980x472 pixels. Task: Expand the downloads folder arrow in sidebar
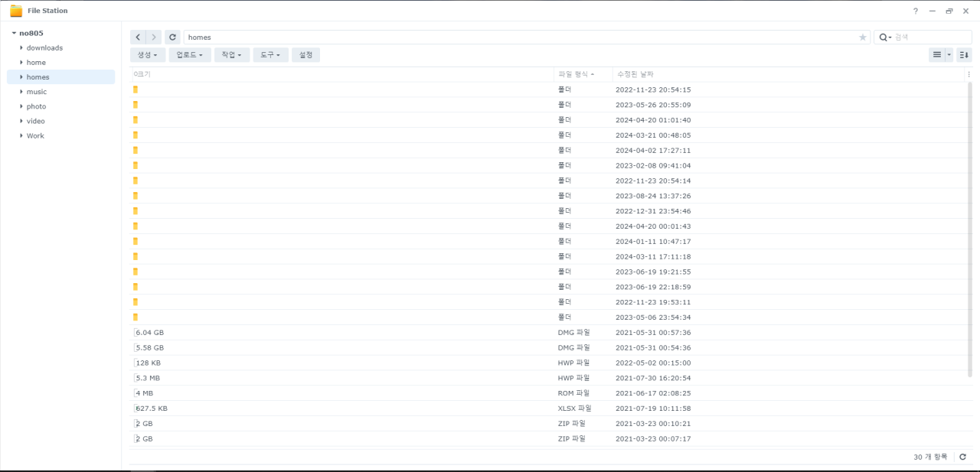tap(21, 48)
